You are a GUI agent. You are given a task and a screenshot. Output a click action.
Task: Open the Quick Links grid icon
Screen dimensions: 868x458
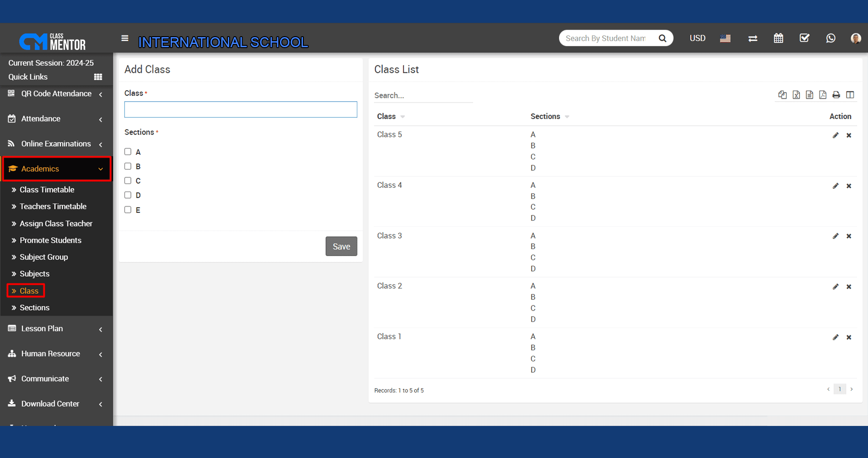click(98, 77)
